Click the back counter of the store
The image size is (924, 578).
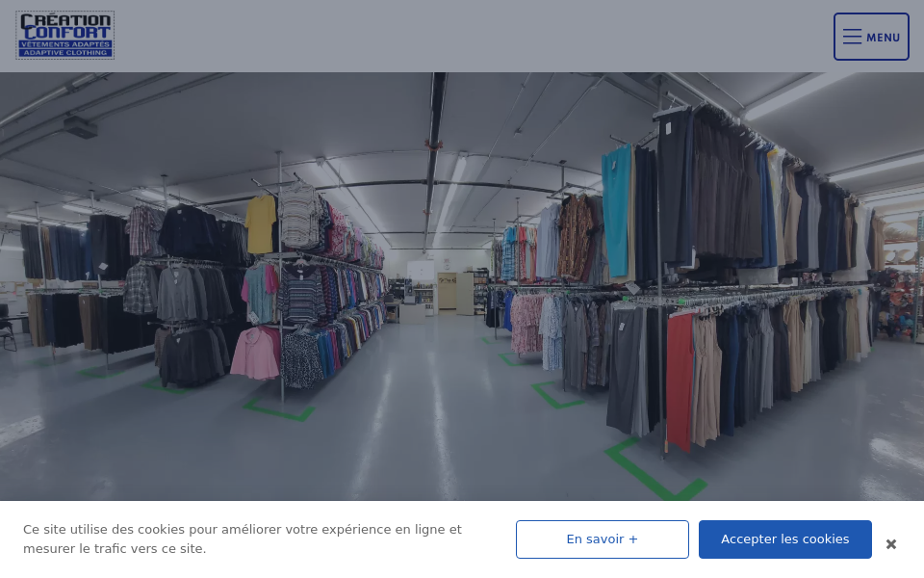point(414,310)
